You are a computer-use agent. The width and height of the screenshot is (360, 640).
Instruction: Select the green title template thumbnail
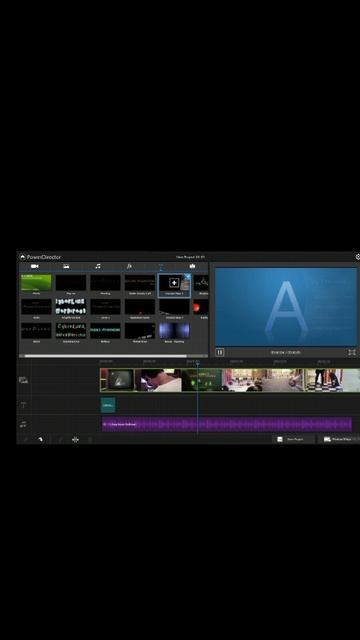tap(36, 282)
